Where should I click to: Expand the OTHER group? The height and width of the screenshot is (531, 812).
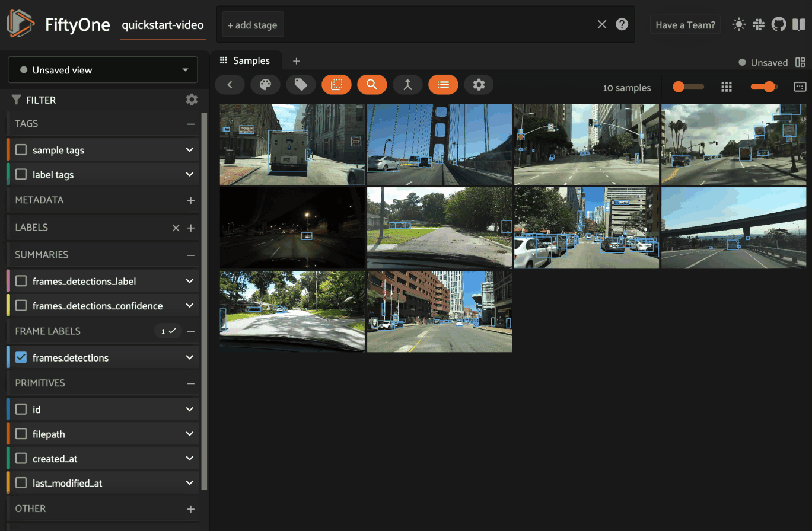190,508
